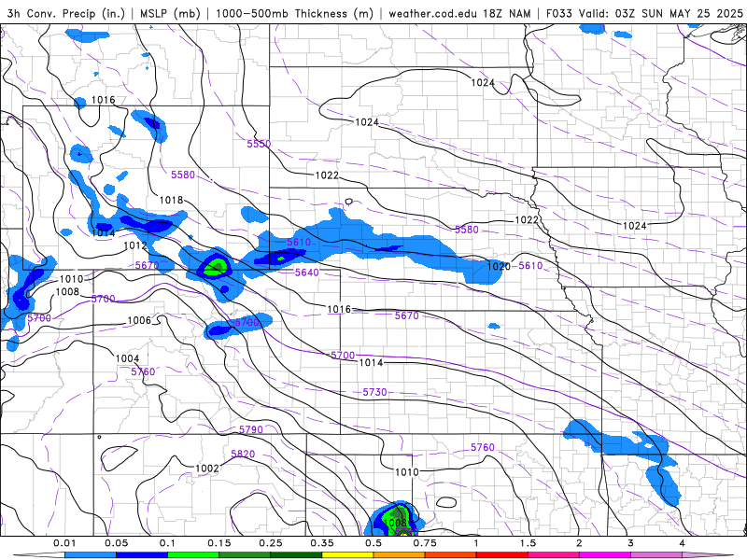The height and width of the screenshot is (560, 747).
Task: Click the '1018' pressure contour label
Action: (171, 201)
